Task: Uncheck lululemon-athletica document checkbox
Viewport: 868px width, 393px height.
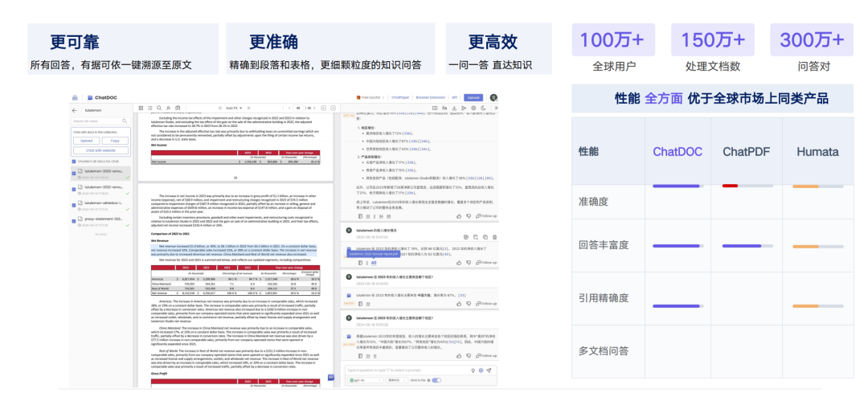Action: [74, 205]
